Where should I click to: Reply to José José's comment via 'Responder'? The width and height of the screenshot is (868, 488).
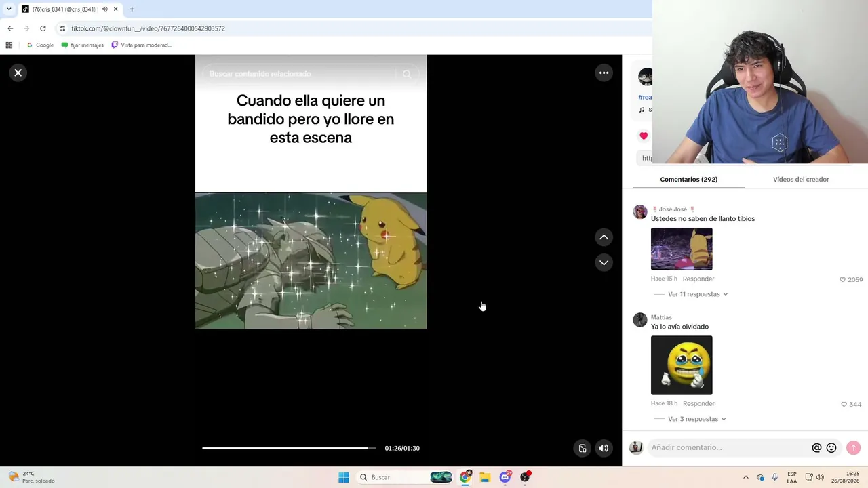point(698,279)
